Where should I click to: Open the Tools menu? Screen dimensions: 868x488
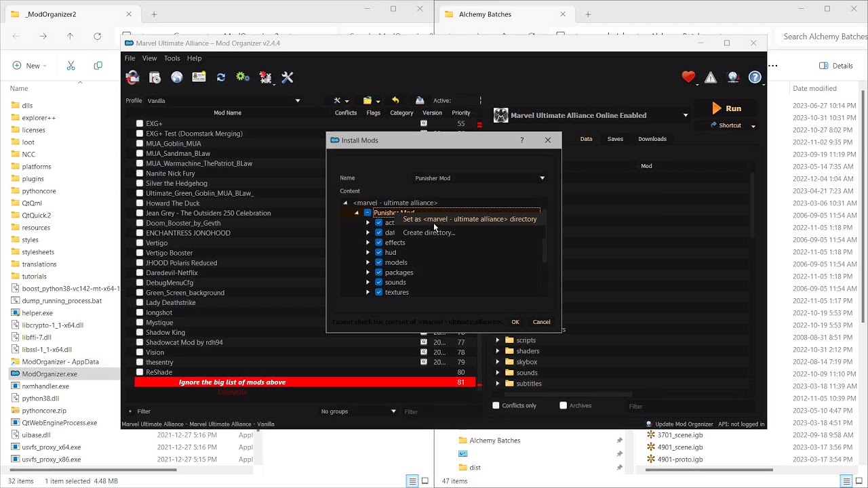172,58
